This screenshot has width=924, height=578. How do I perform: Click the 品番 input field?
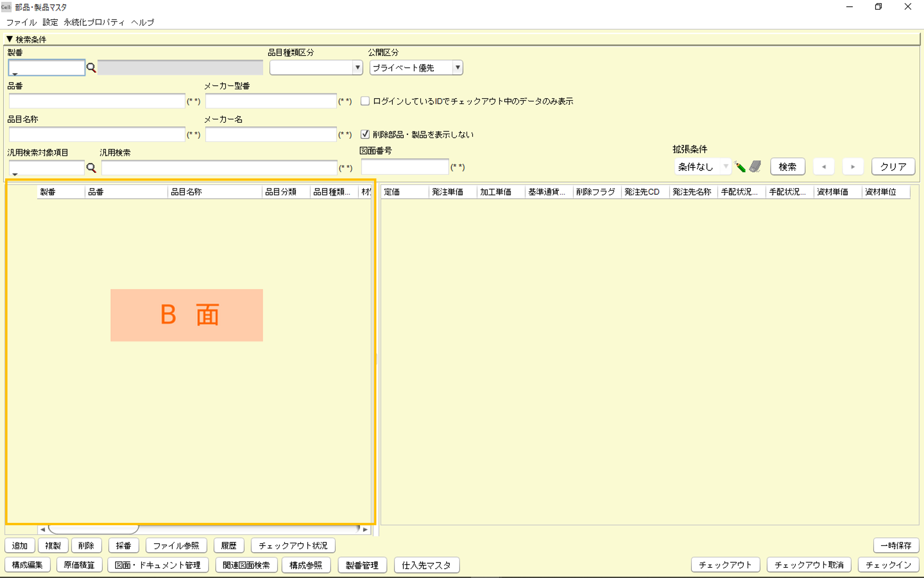[97, 101]
